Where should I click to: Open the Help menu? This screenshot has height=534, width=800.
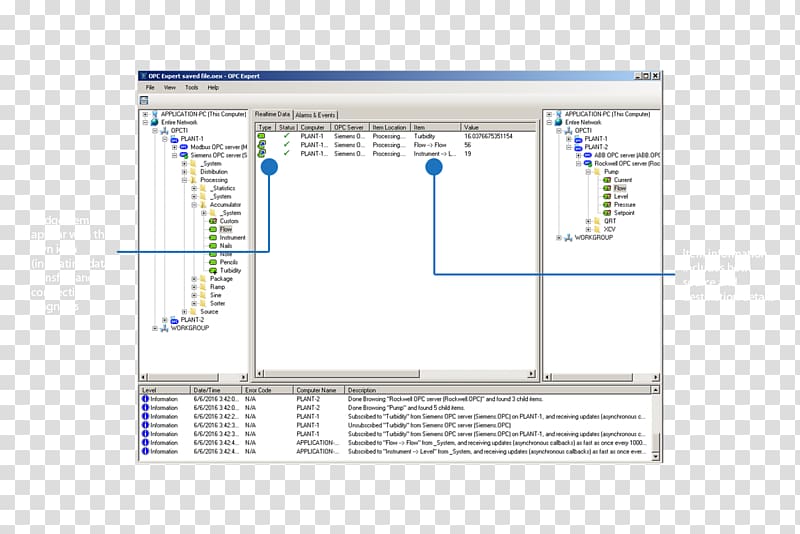213,88
